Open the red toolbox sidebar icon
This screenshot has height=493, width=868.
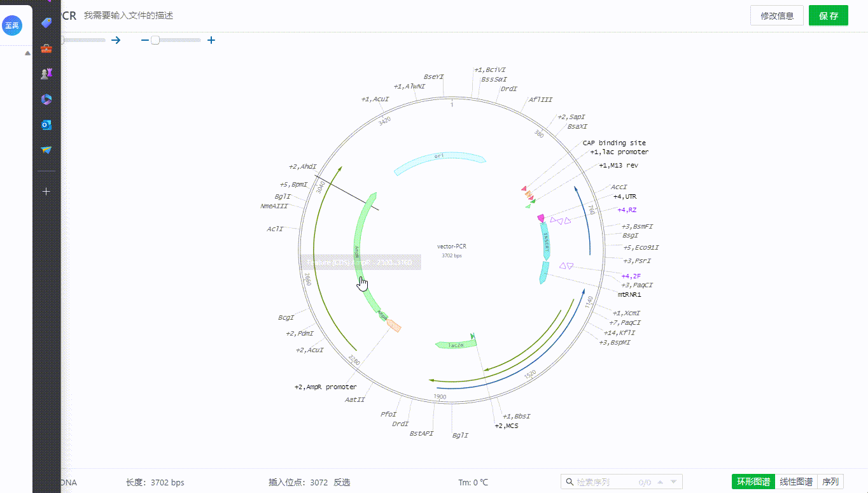tap(46, 48)
